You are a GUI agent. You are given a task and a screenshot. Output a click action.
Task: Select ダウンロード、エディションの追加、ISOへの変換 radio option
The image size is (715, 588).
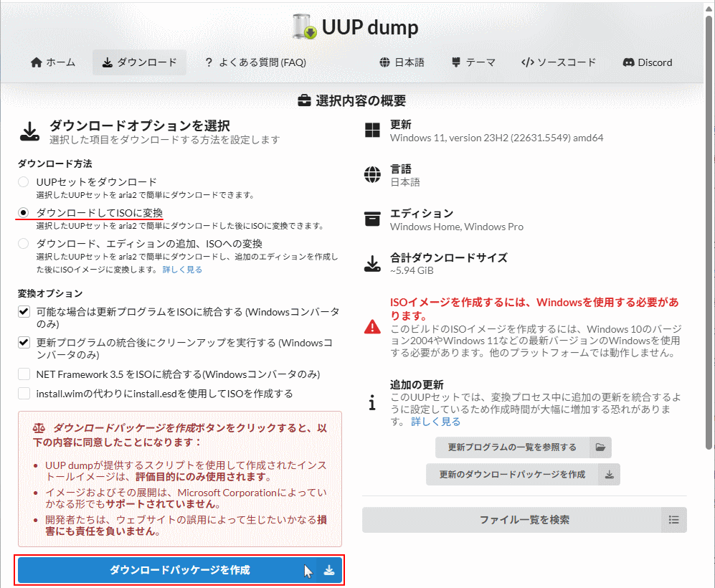point(23,243)
